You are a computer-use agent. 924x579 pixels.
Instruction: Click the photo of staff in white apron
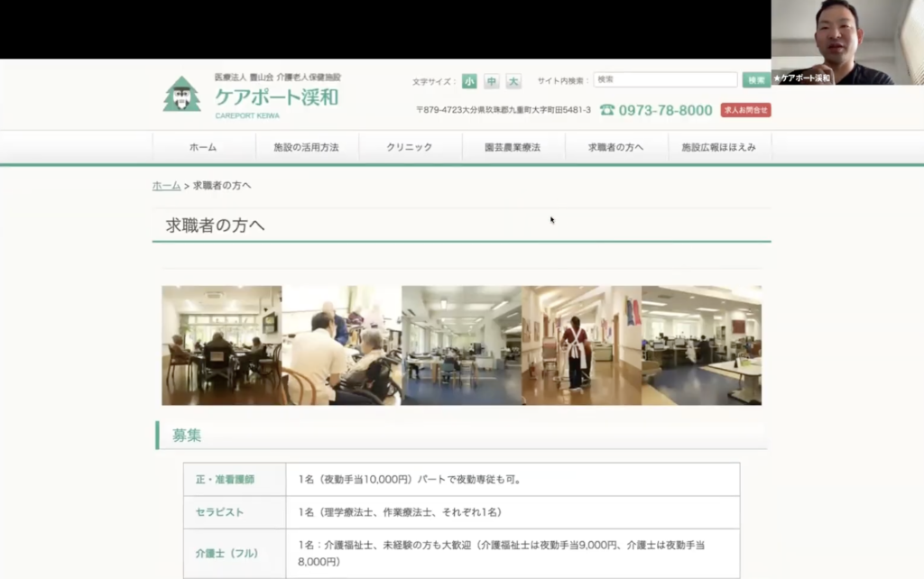[x=581, y=345]
